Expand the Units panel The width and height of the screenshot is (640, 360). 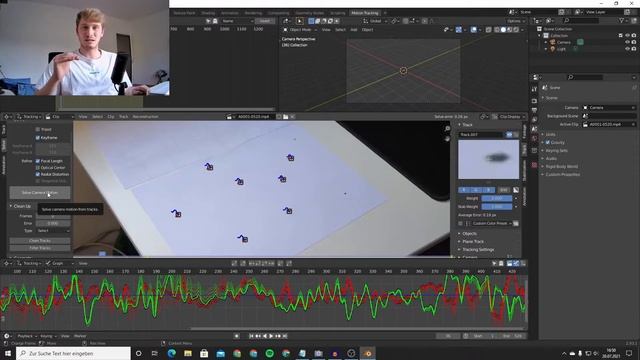pyautogui.click(x=549, y=134)
